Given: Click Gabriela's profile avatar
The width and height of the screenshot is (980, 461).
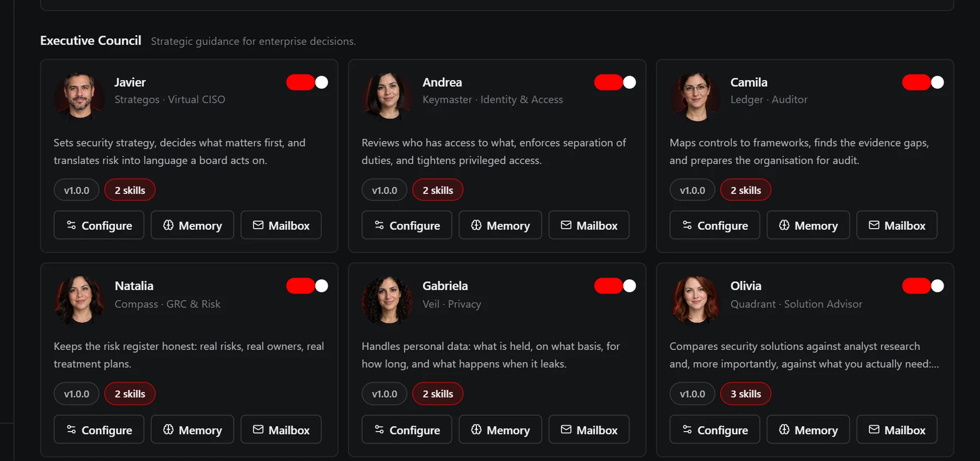Looking at the screenshot, I should point(387,300).
